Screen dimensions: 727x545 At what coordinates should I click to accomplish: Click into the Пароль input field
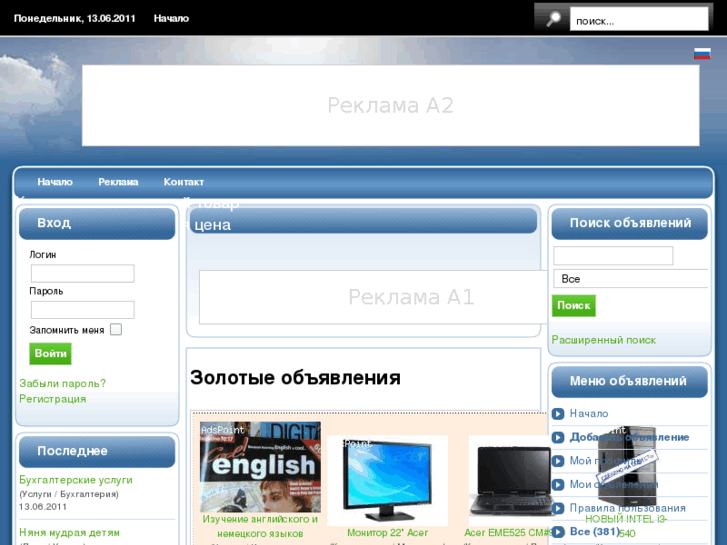click(83, 310)
